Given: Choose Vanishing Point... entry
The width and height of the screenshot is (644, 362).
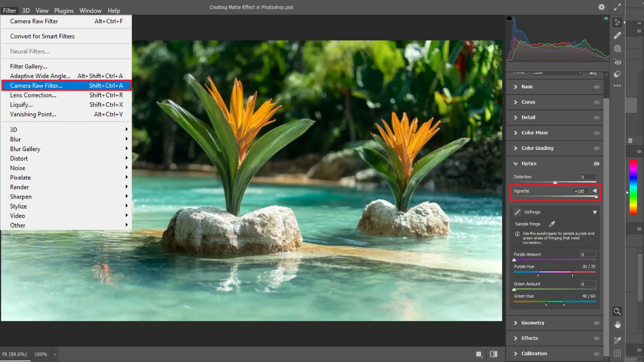Looking at the screenshot, I should coord(66,114).
